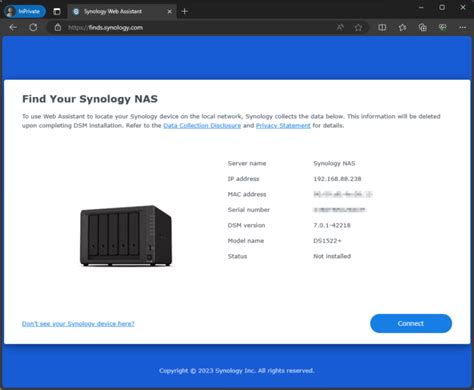Open a new tab with plus button

coord(185,11)
